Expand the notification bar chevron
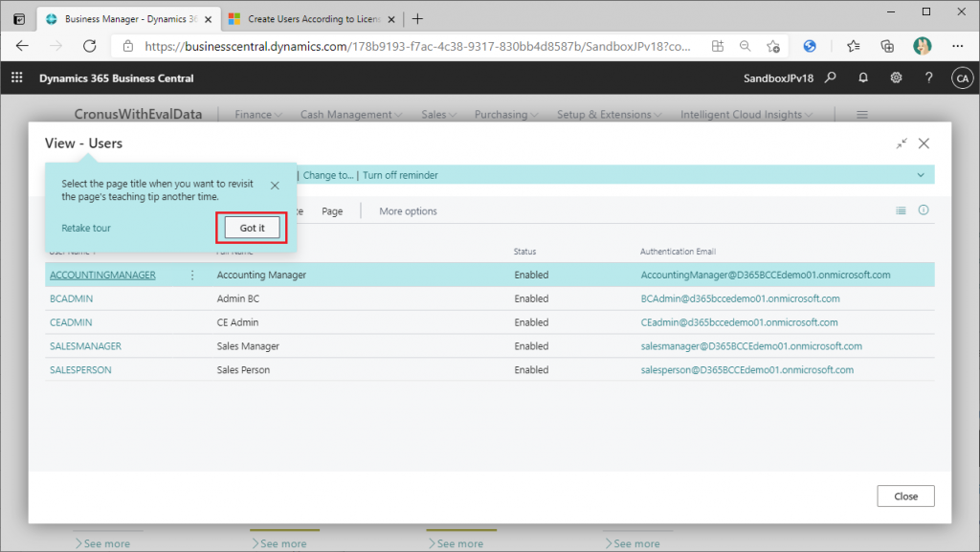 tap(921, 175)
